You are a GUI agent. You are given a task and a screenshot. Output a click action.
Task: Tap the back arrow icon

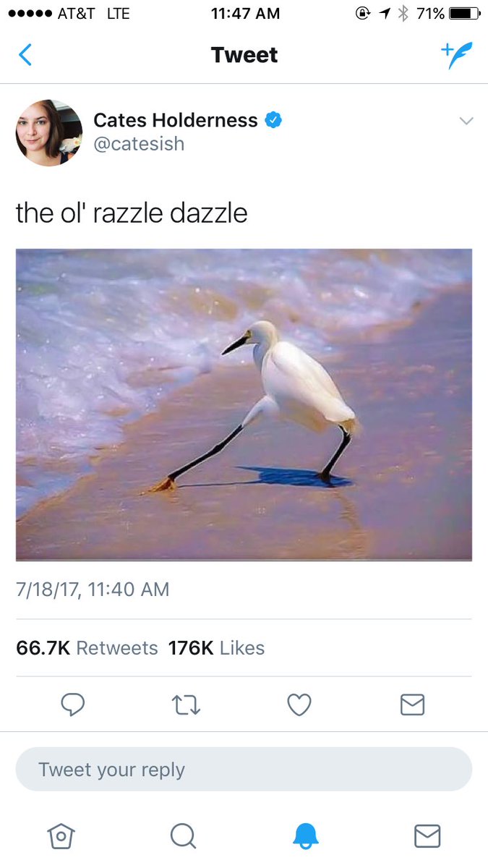pyautogui.click(x=25, y=55)
